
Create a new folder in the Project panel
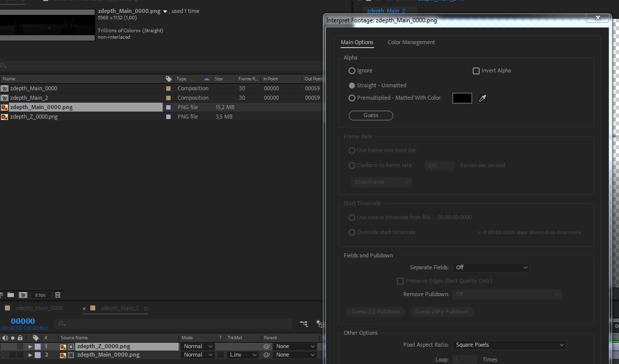[x=10, y=295]
